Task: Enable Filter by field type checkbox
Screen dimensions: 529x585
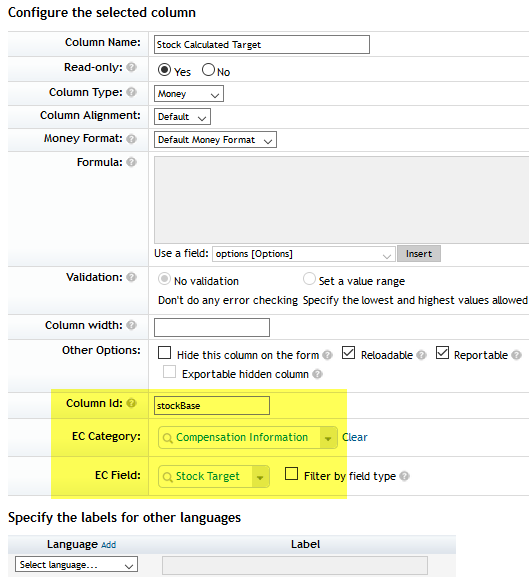Action: 291,473
